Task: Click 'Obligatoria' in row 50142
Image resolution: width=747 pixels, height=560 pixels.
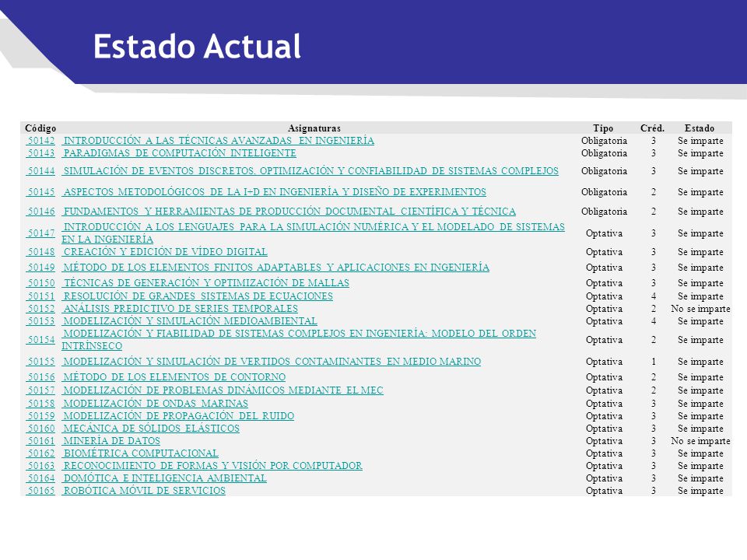Action: click(604, 141)
